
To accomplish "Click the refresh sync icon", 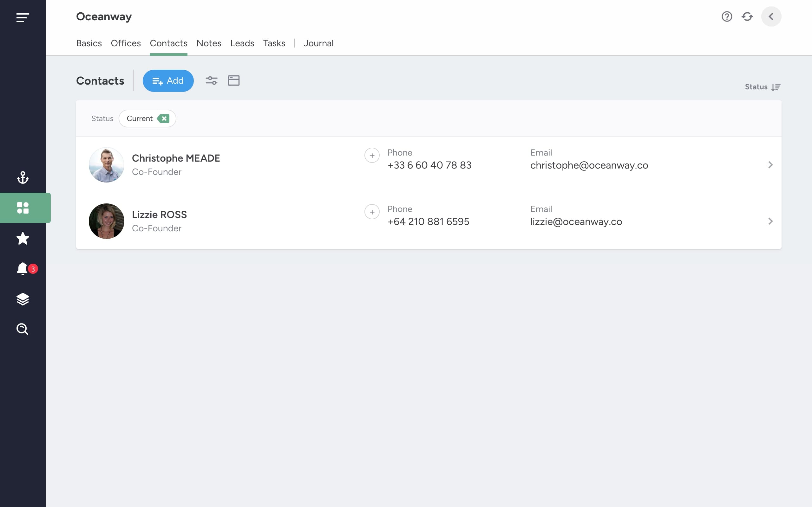I will (x=747, y=16).
